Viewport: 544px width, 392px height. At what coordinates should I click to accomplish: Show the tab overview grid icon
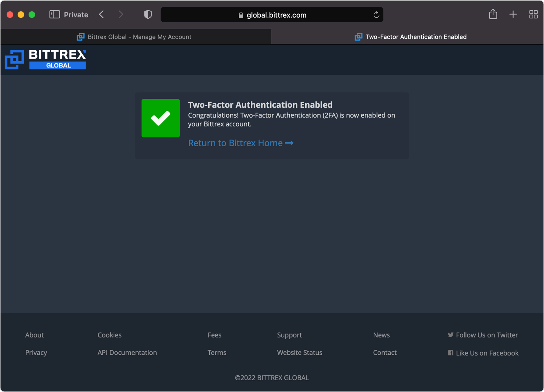[533, 14]
